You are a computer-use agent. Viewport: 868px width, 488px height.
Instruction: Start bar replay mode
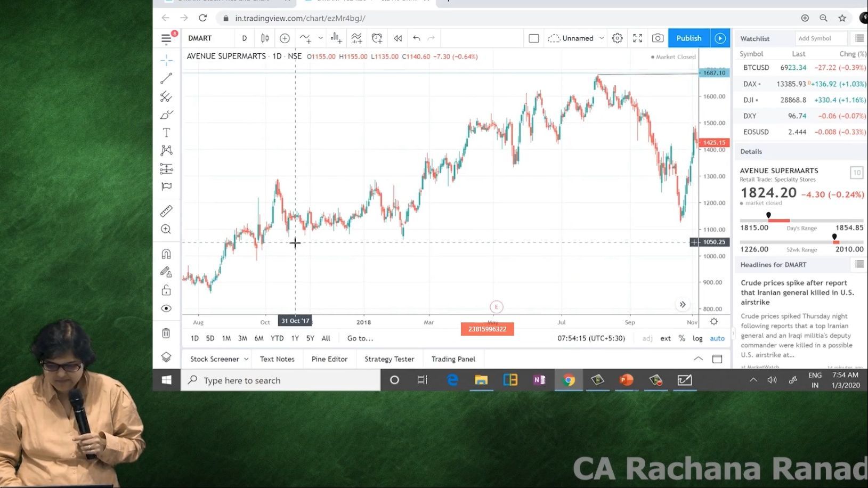tap(398, 38)
